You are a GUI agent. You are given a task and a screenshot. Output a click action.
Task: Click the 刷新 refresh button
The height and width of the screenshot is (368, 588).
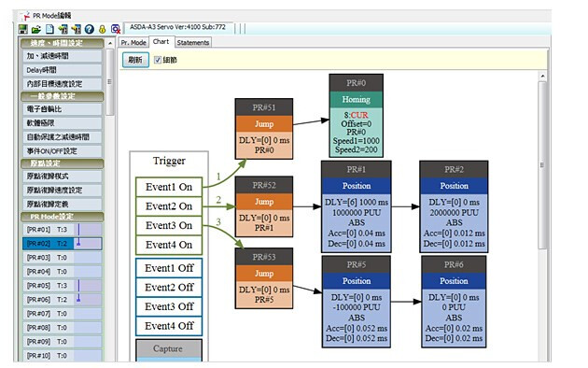[135, 60]
